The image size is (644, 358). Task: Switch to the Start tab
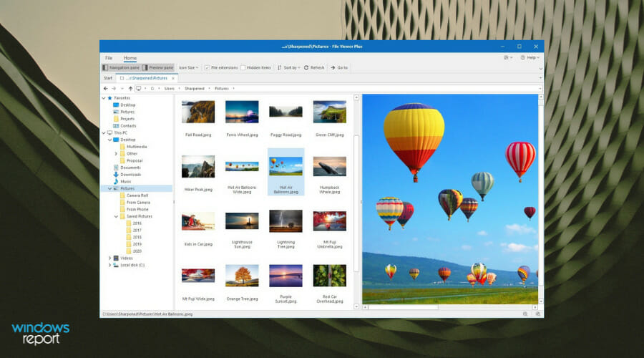coord(108,78)
